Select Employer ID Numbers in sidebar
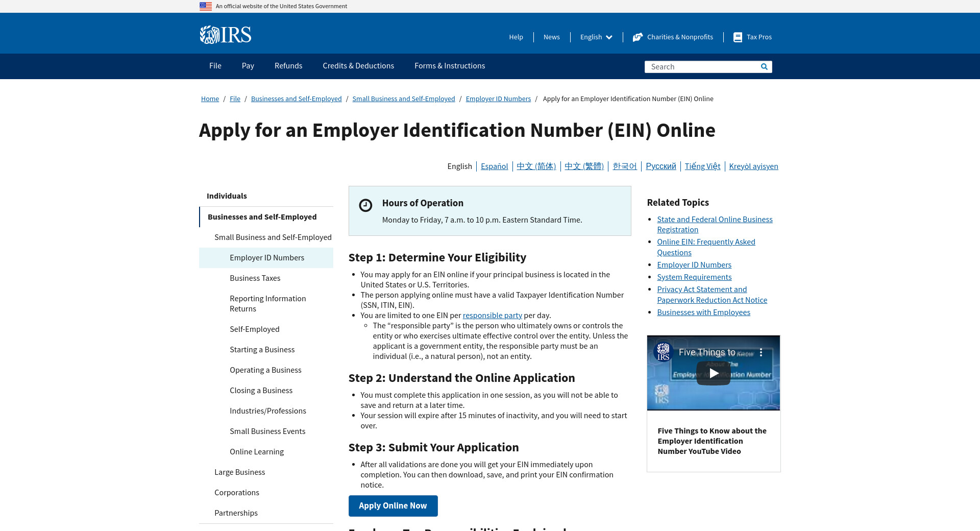Viewport: 980px width, 531px height. point(266,258)
